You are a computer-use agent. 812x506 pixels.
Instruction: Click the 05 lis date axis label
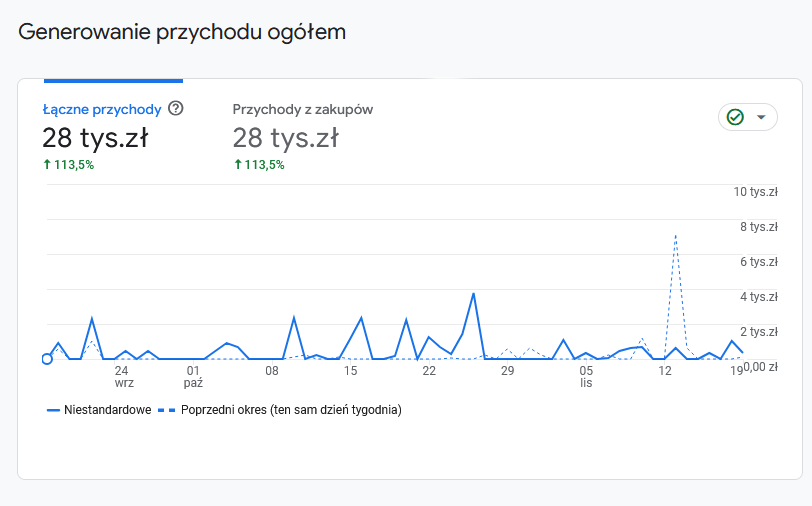pyautogui.click(x=586, y=377)
